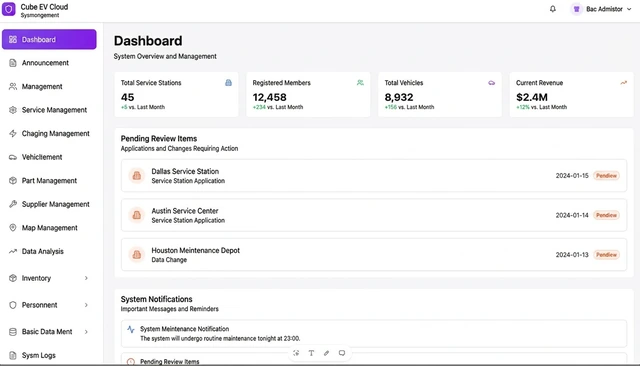The height and width of the screenshot is (366, 640).
Task: Click the Austin Service Center row icon
Action: coord(137,215)
